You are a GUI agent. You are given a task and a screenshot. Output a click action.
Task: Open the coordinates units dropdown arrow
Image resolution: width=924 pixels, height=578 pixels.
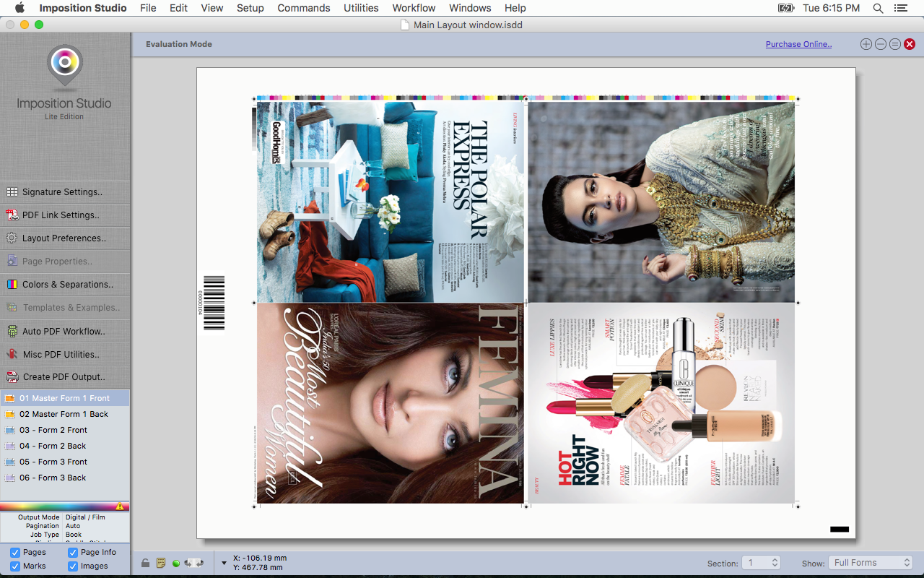point(224,563)
